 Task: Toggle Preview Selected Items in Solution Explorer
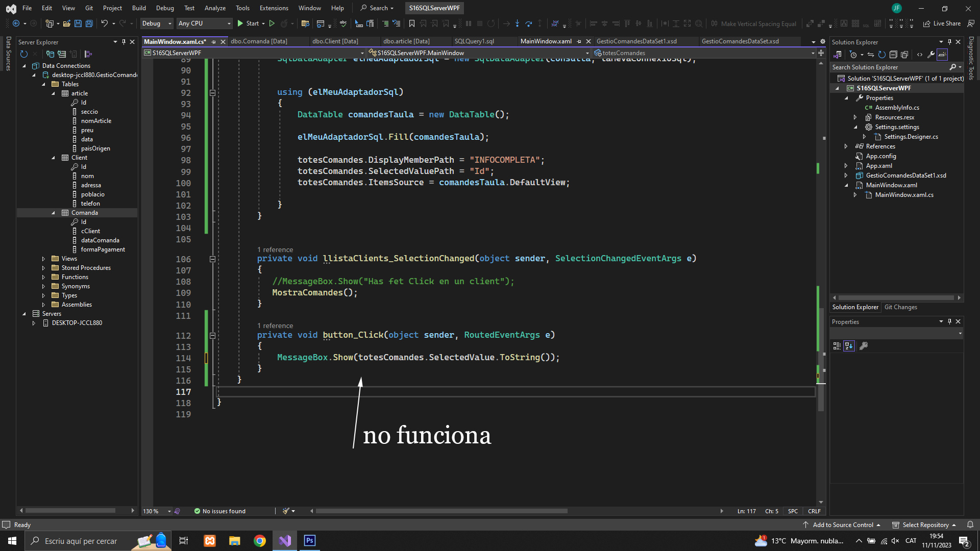(942, 55)
